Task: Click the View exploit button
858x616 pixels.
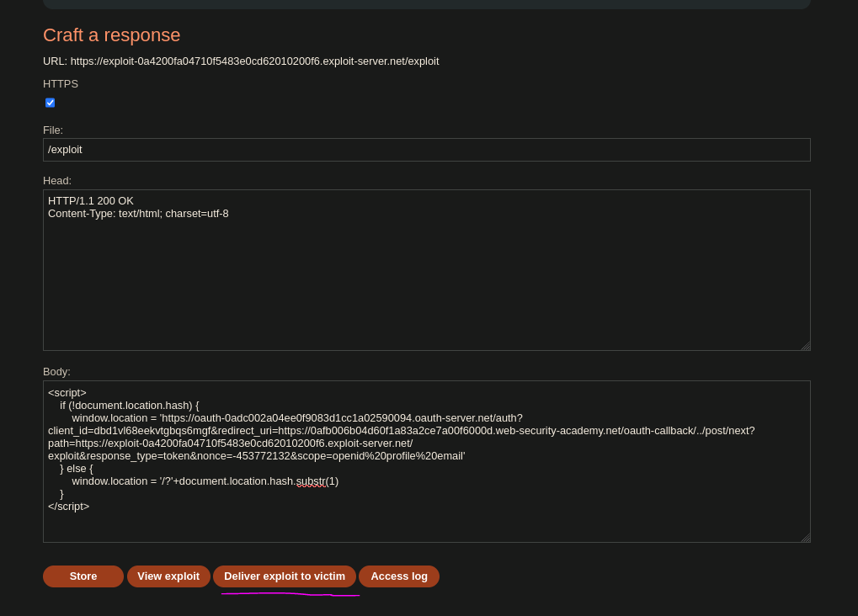Action: [x=168, y=576]
